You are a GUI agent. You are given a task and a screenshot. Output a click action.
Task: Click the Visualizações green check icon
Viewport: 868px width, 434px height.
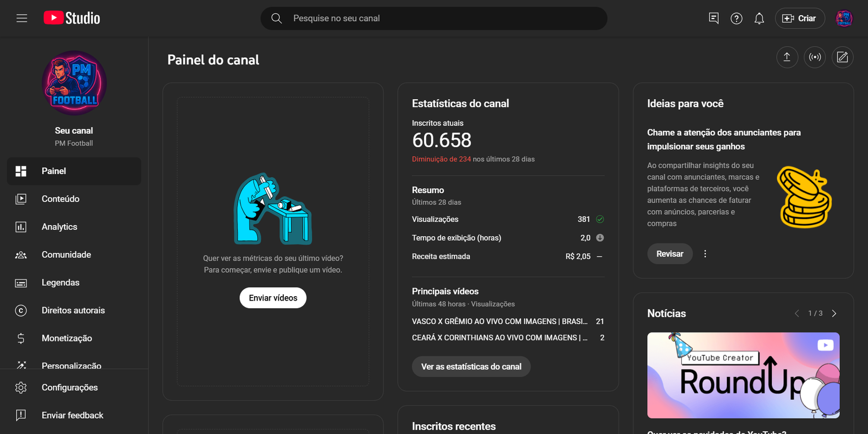point(600,219)
